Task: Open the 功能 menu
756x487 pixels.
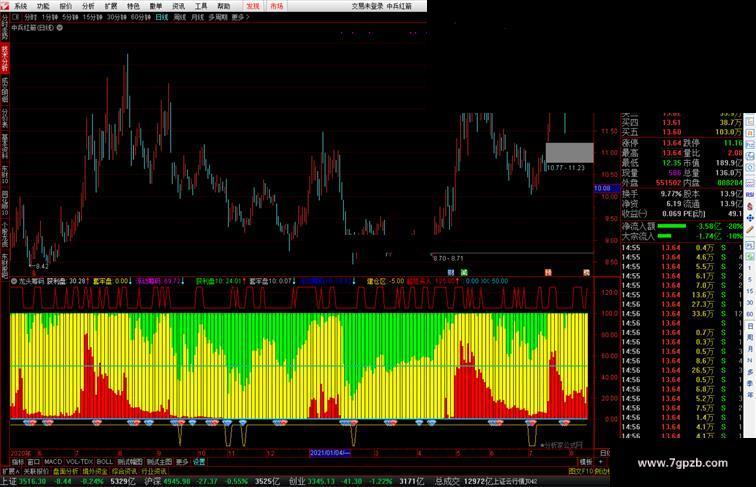Action: (x=43, y=6)
